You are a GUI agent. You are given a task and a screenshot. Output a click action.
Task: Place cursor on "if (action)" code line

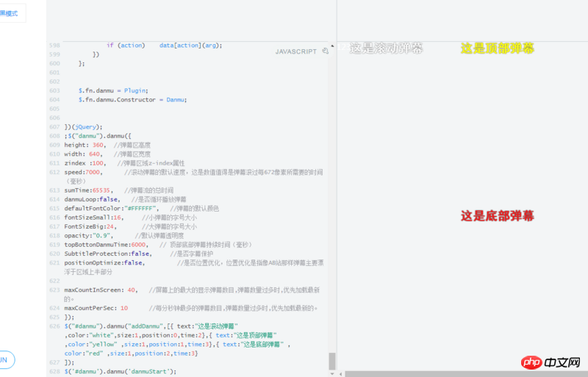point(164,46)
